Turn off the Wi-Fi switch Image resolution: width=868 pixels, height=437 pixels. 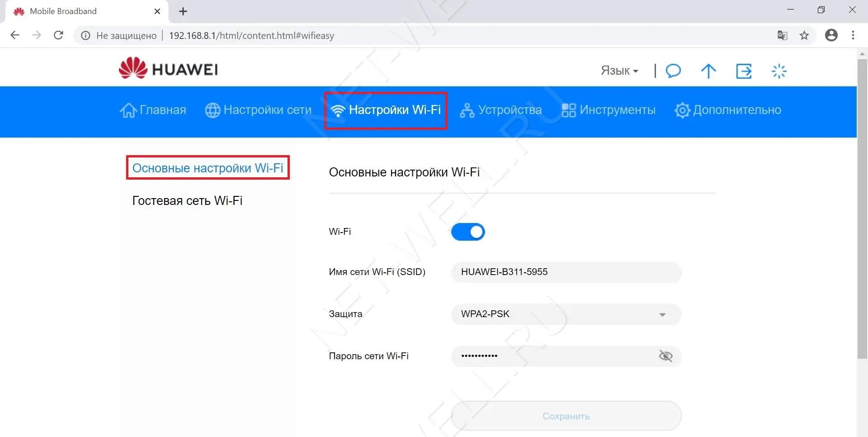pos(468,232)
